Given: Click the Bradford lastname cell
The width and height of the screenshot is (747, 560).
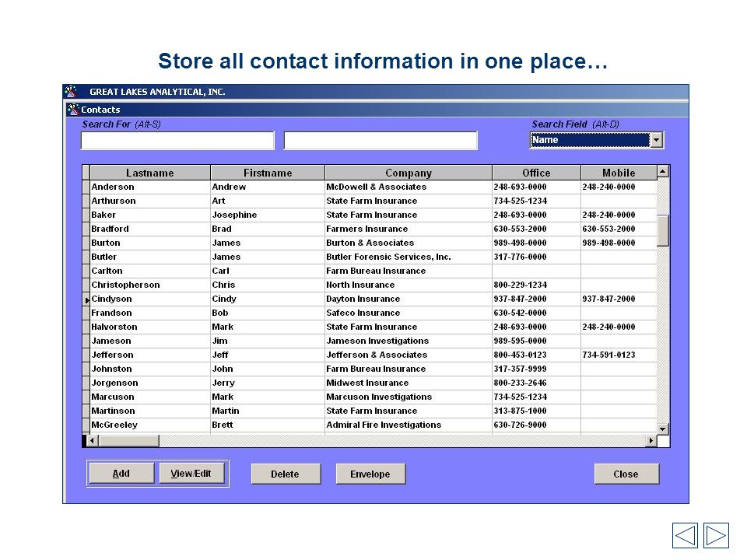Looking at the screenshot, I should [x=150, y=229].
